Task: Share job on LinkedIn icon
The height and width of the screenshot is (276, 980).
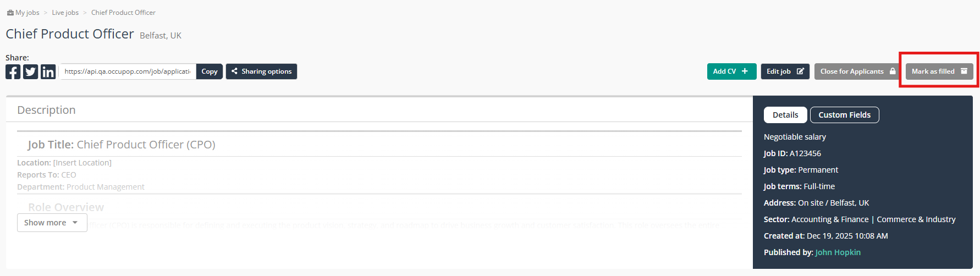Action: (48, 71)
